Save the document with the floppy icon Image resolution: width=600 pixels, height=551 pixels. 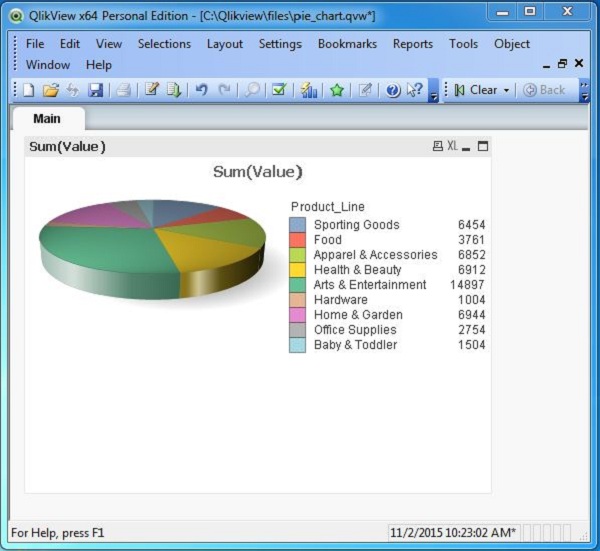[x=95, y=91]
